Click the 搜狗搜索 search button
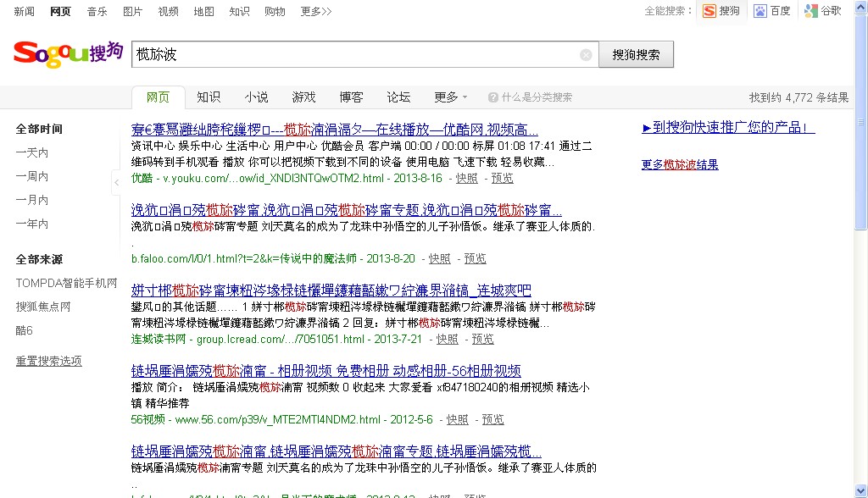The width and height of the screenshot is (868, 498). 636,54
